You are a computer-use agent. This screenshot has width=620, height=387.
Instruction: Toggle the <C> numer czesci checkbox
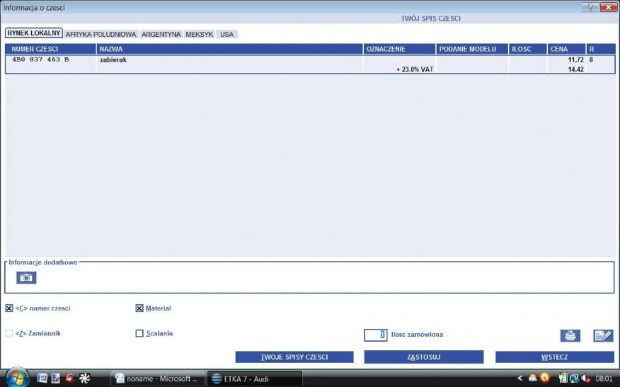tap(9, 308)
